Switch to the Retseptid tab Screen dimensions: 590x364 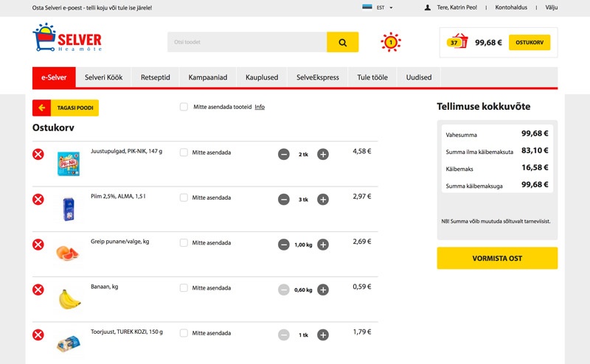(156, 77)
